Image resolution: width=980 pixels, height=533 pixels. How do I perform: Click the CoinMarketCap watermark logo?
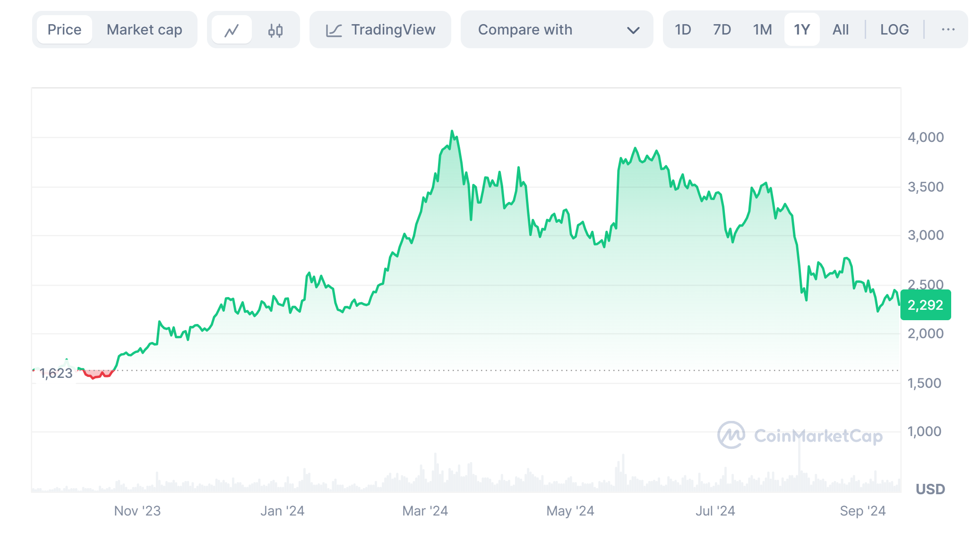point(731,435)
